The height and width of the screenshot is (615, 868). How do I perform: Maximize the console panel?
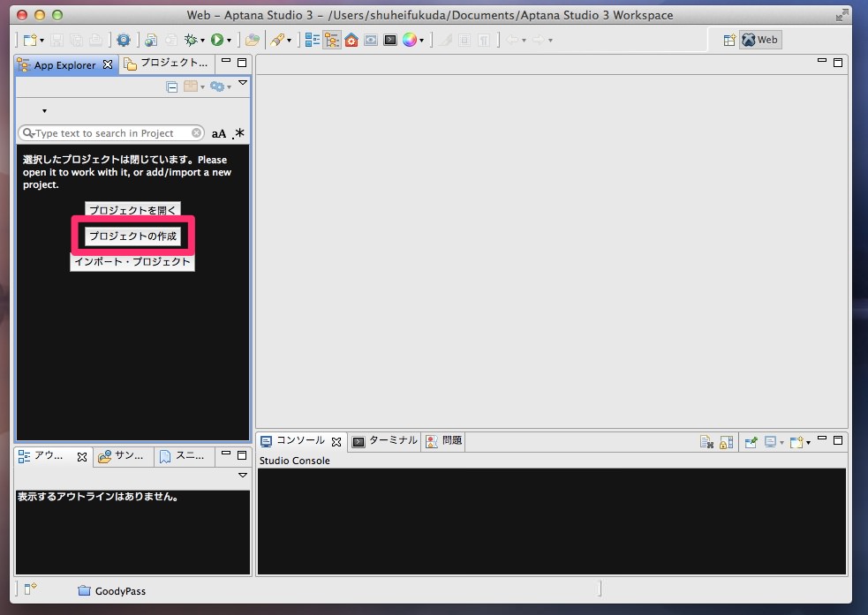(x=838, y=440)
